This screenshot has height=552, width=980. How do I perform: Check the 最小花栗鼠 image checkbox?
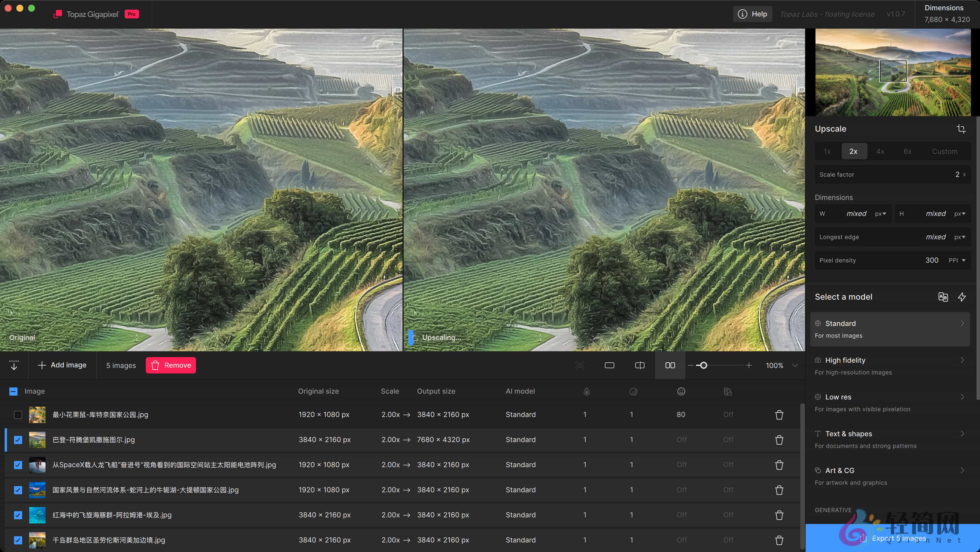click(x=18, y=415)
